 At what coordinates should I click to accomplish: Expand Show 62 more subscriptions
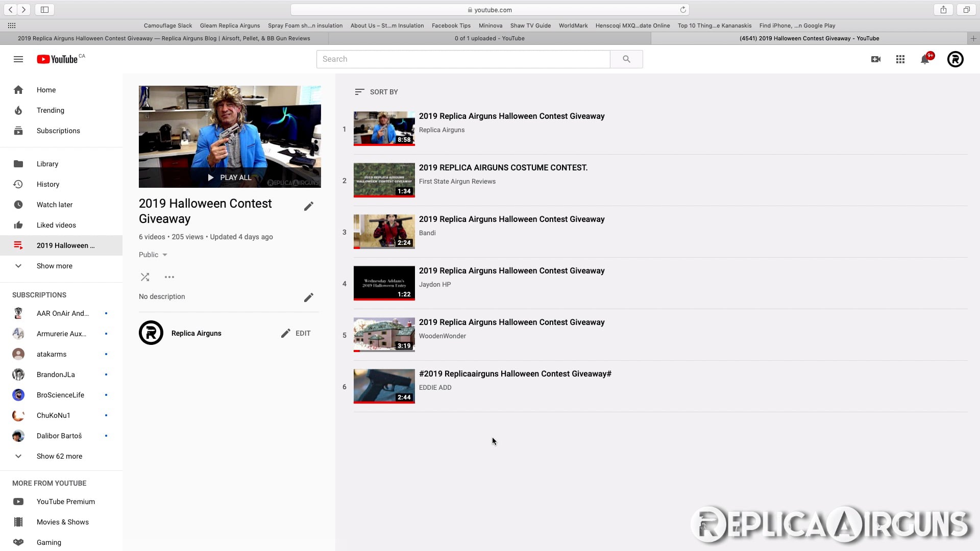pos(61,456)
